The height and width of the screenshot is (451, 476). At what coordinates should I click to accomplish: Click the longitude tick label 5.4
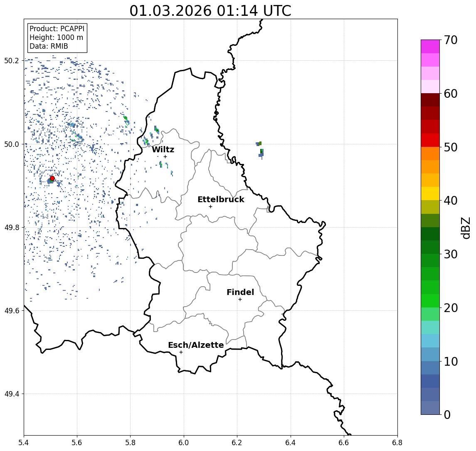pyautogui.click(x=24, y=443)
